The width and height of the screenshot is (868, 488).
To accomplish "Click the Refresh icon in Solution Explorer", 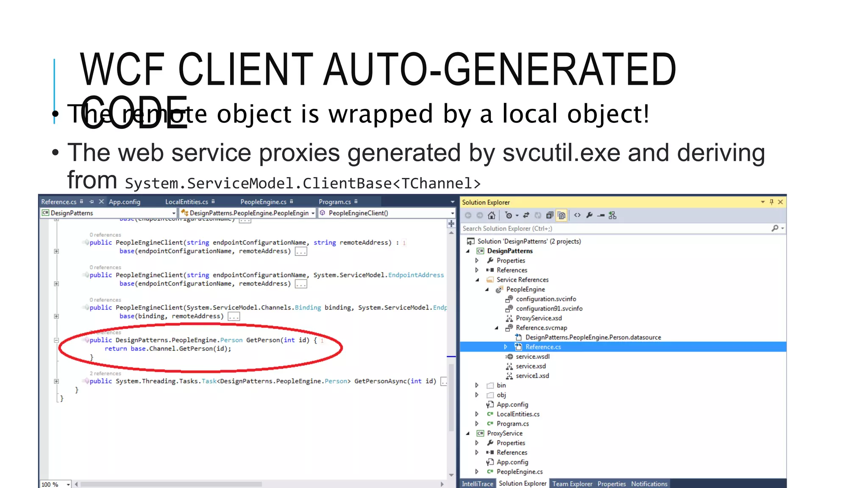I will click(538, 215).
